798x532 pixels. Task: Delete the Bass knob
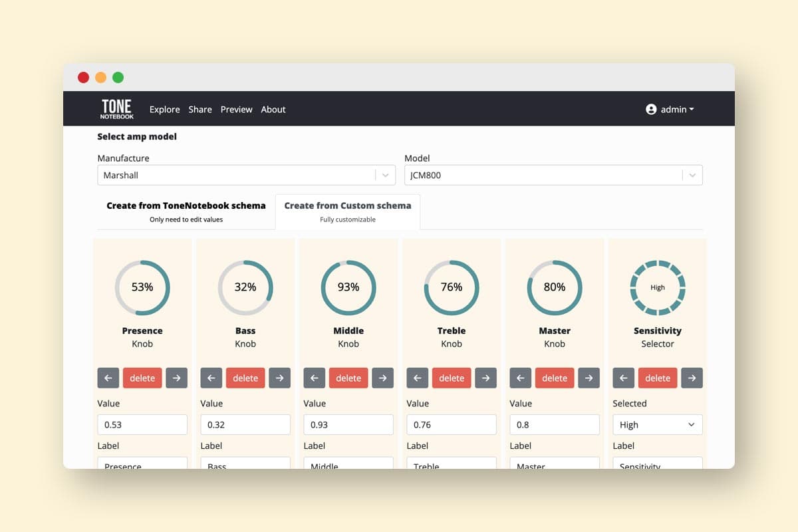tap(245, 378)
